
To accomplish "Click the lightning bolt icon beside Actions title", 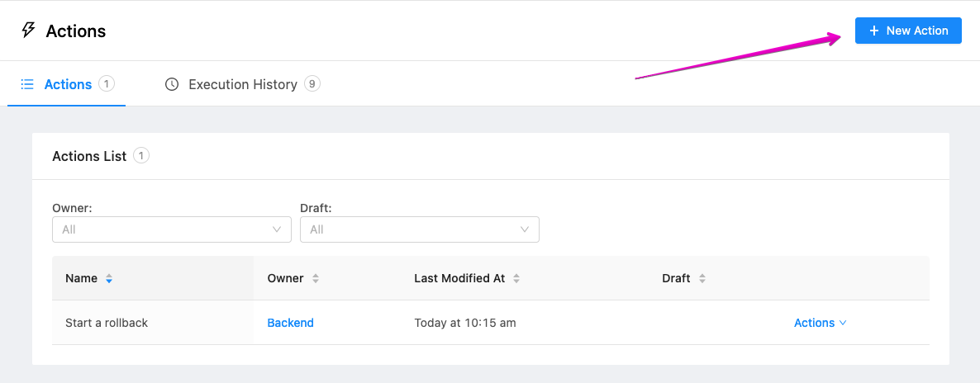I will pos(28,30).
